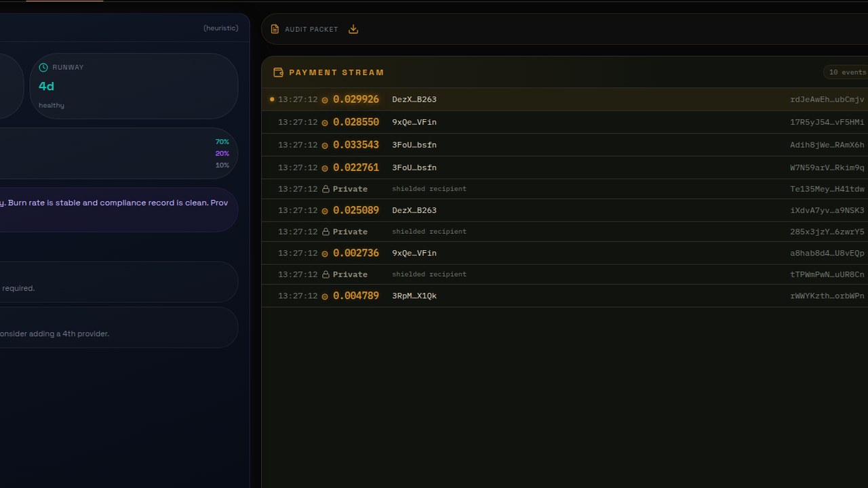Click coin icon beside 0.002736
Viewport: 868px width, 488px height.
pyautogui.click(x=325, y=253)
